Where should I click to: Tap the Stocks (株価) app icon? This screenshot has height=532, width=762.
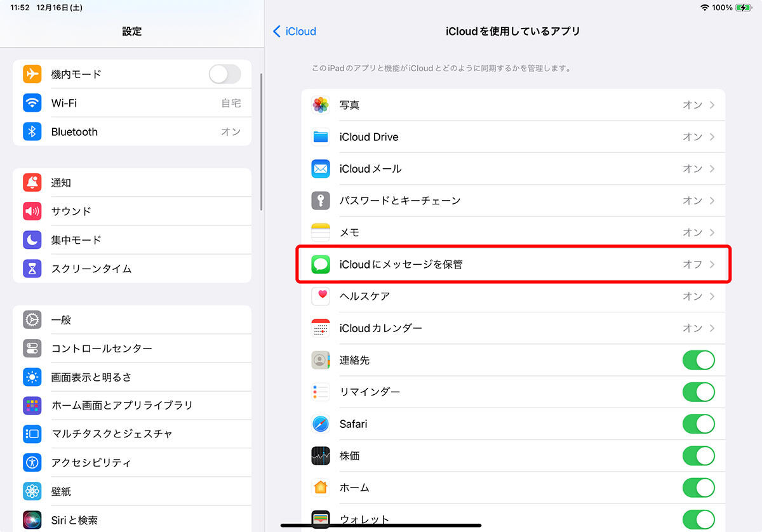click(321, 456)
